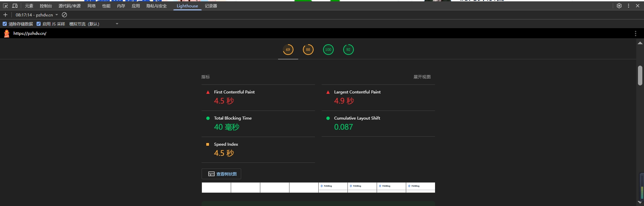The image size is (644, 206).
Task: Click the 查看树状图 button
Action: pyautogui.click(x=221, y=174)
